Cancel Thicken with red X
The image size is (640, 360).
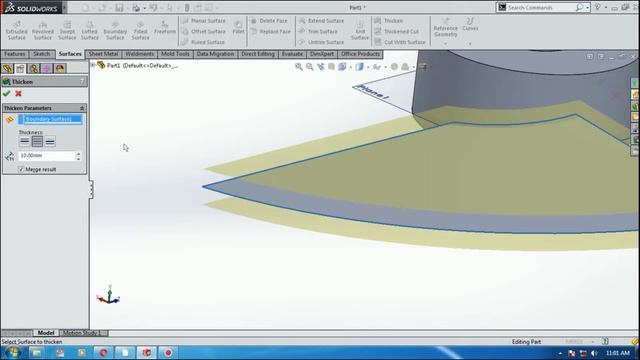[18, 93]
